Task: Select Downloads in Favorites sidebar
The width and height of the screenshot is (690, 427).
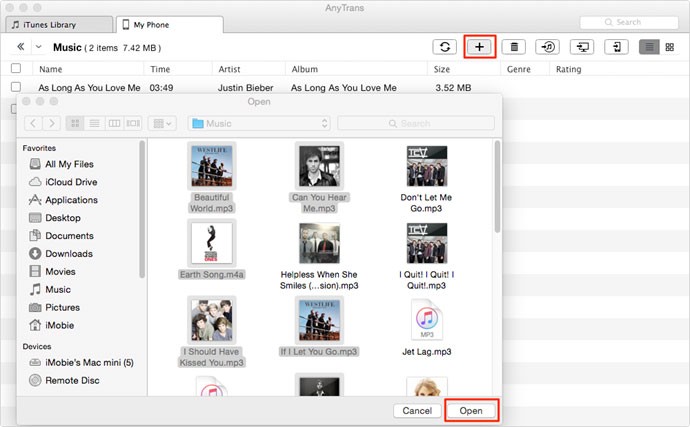Action: (x=68, y=254)
